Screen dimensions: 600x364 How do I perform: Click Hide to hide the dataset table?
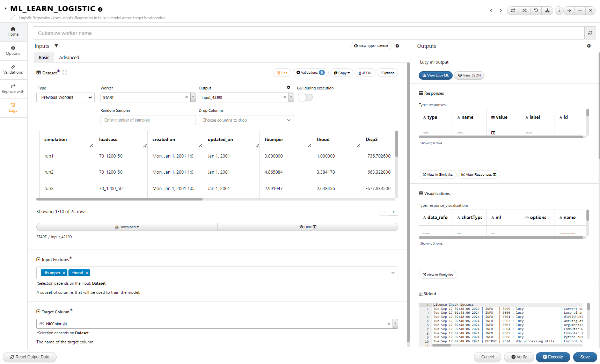click(x=308, y=227)
